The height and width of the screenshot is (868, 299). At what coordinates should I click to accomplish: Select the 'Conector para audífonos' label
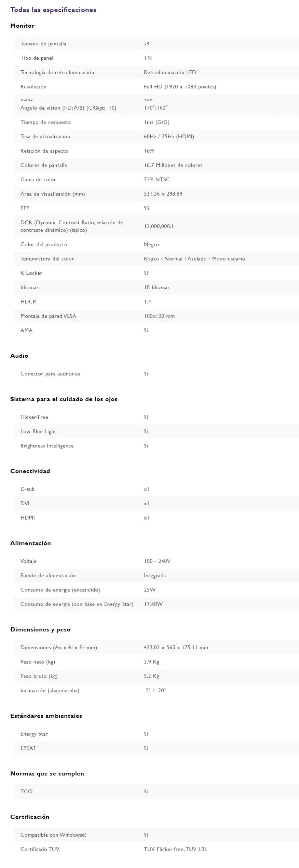coord(50,374)
